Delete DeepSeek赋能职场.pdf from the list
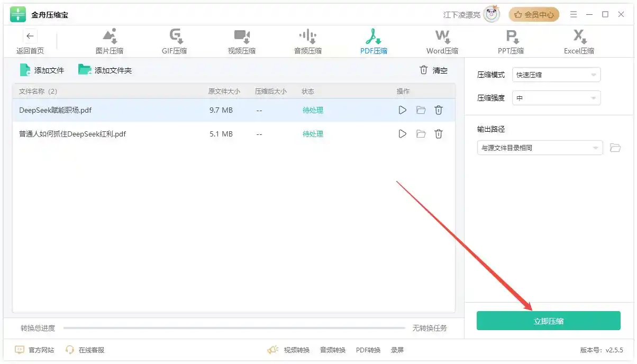Image resolution: width=637 pixels, height=364 pixels. pos(439,110)
